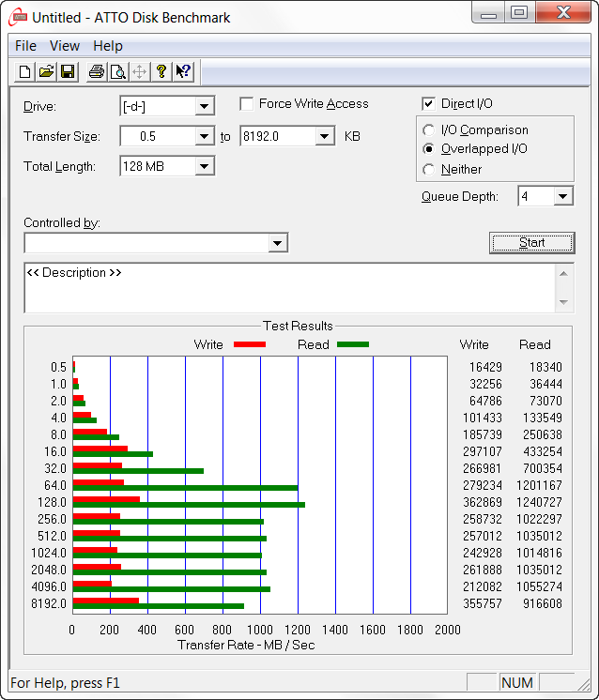Minimize the ATTO Disk Benchmark window
599x700 pixels.
tap(488, 12)
